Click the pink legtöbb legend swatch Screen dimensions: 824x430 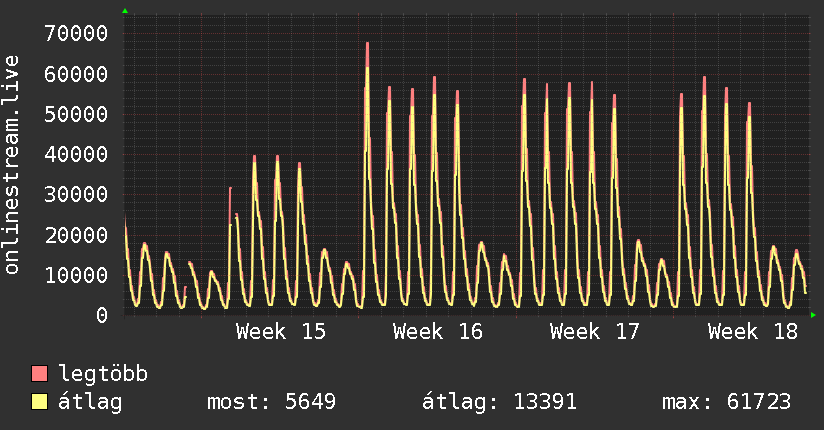(x=39, y=373)
